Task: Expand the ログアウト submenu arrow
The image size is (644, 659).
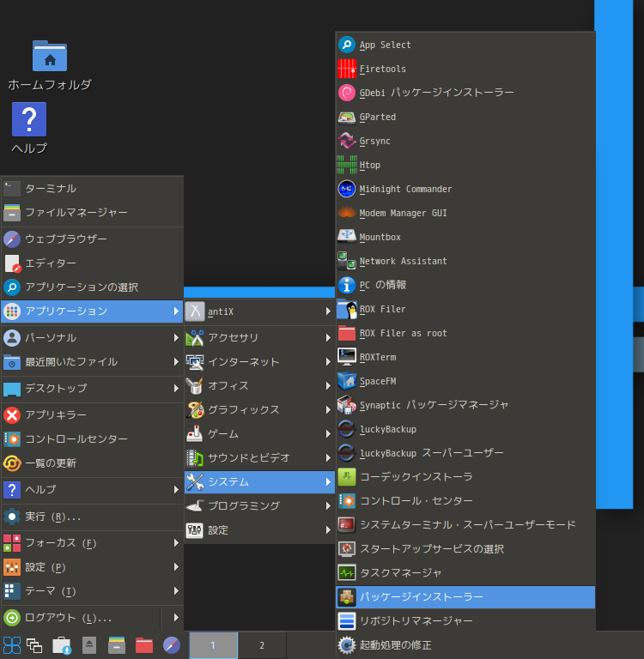Action: [176, 618]
